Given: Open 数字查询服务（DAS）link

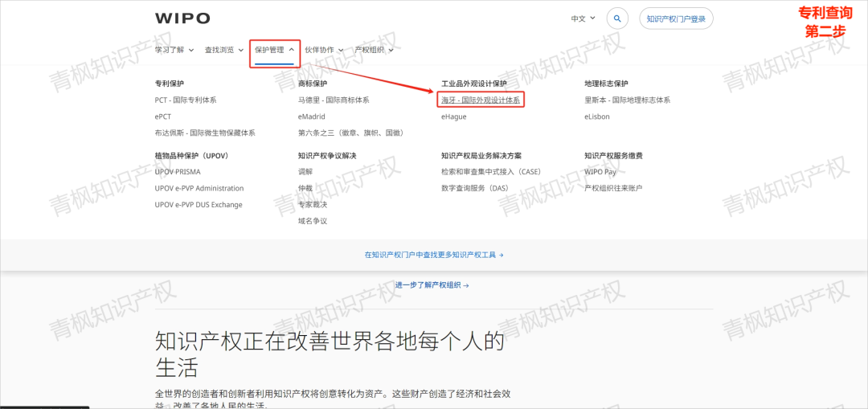Looking at the screenshot, I should 474,188.
